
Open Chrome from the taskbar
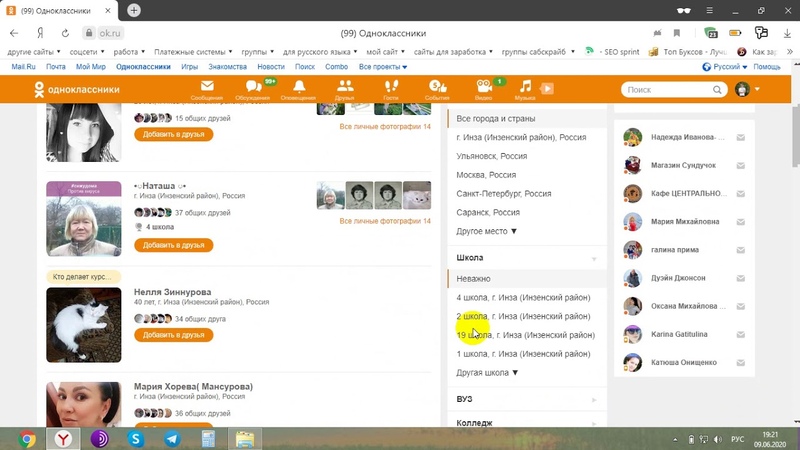27,439
